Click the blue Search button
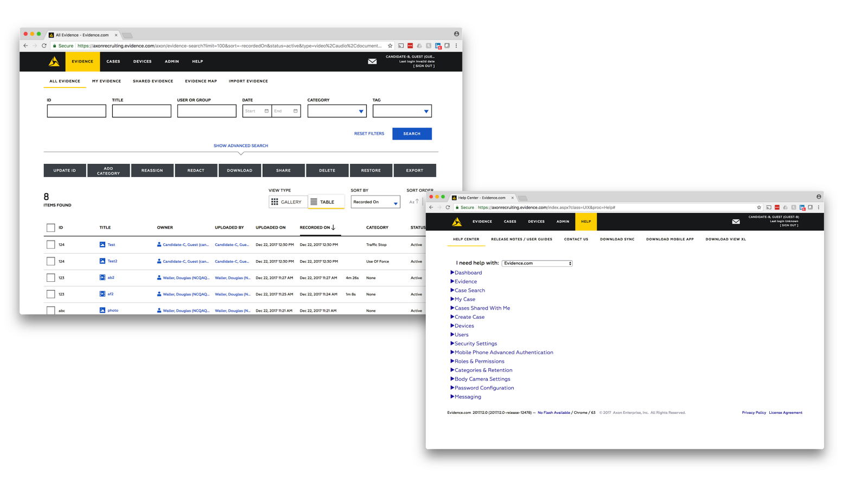 [412, 134]
